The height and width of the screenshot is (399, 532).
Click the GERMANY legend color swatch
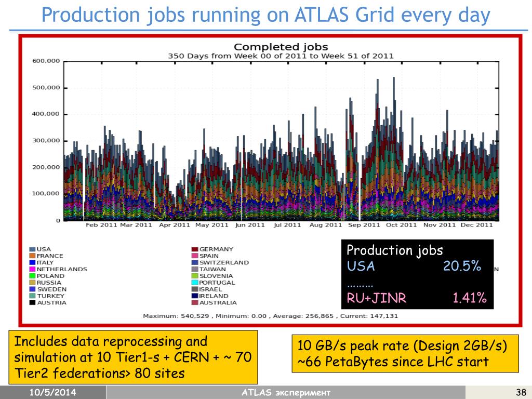pos(195,249)
